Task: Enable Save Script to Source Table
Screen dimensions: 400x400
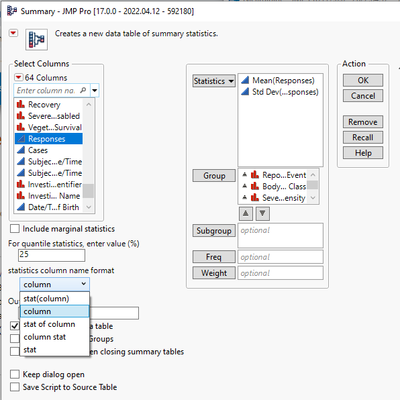Action: [x=15, y=387]
